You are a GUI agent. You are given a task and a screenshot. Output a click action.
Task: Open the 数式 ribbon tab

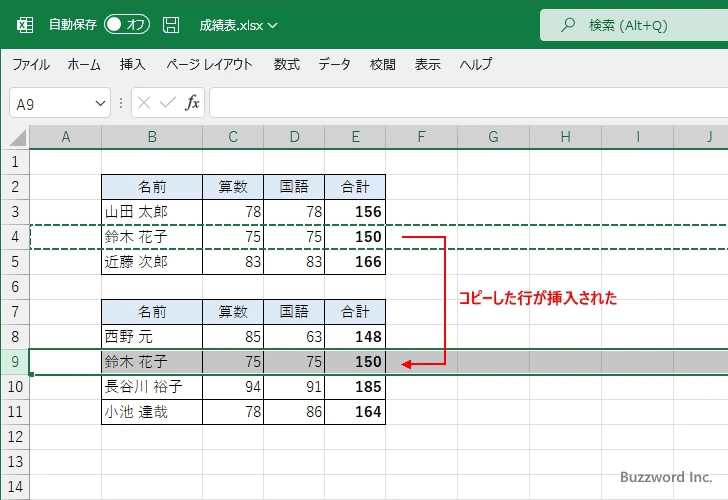pos(286,64)
